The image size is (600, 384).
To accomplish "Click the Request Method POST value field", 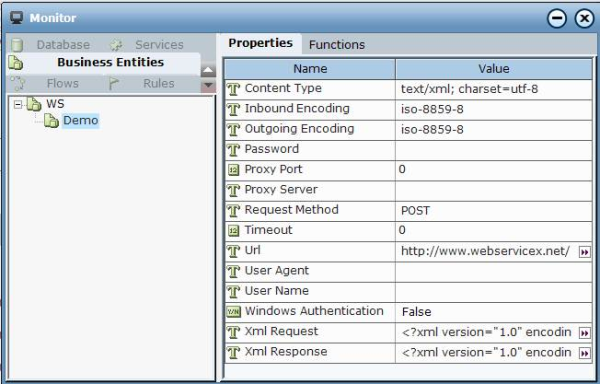I will (494, 211).
